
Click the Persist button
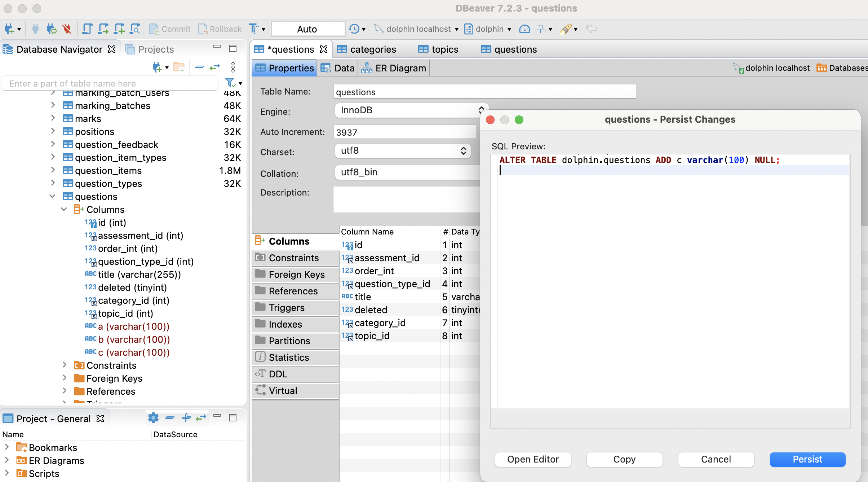point(807,459)
